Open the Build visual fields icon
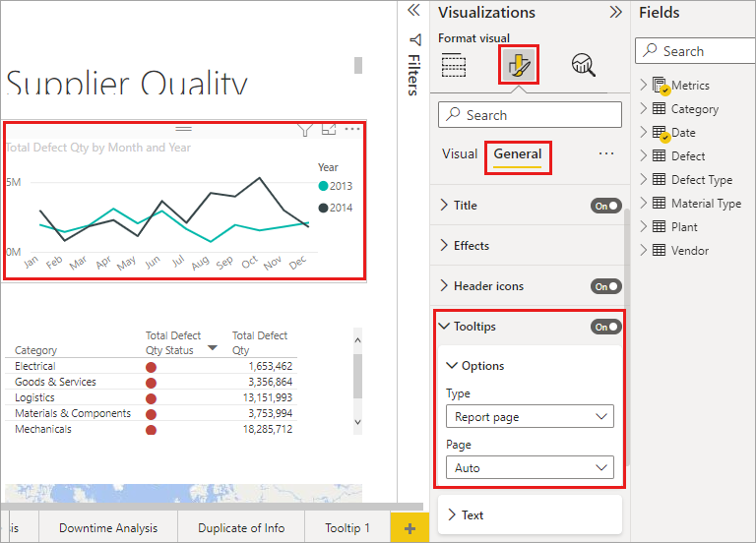This screenshot has width=756, height=543. pos(453,65)
